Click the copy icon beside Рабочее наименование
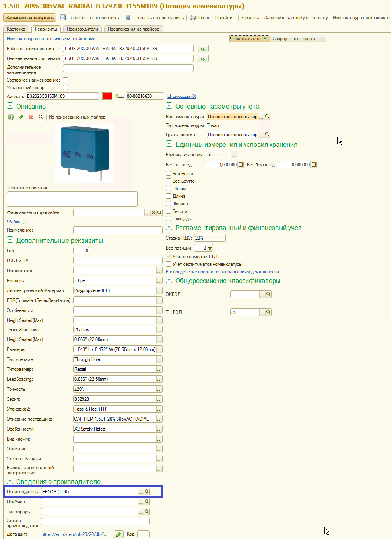This screenshot has height=542, width=392. click(x=203, y=49)
